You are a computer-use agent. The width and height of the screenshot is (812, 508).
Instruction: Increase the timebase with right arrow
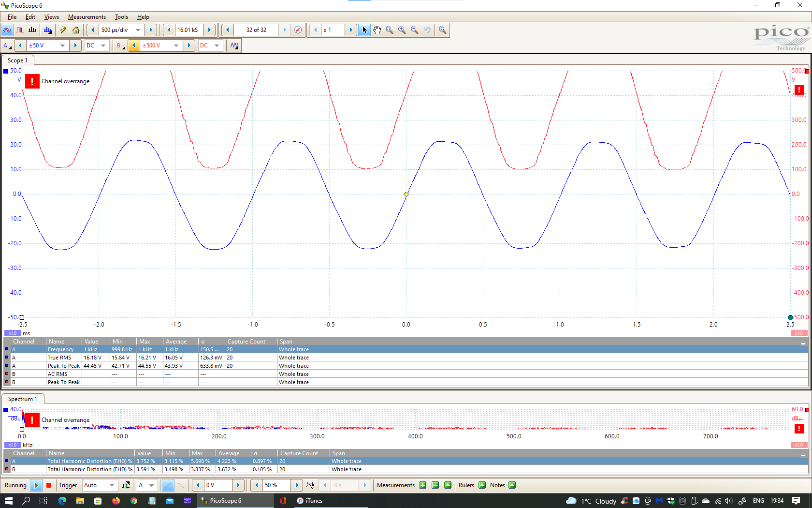(151, 30)
